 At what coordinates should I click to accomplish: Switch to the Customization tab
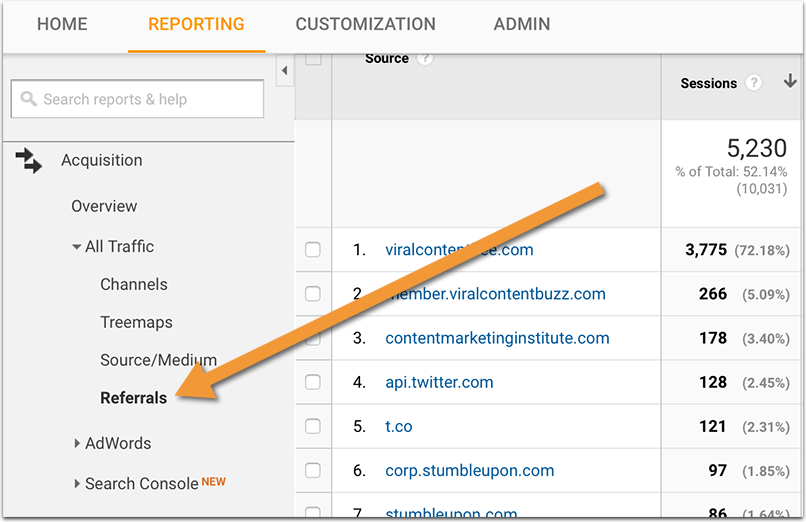click(x=365, y=24)
